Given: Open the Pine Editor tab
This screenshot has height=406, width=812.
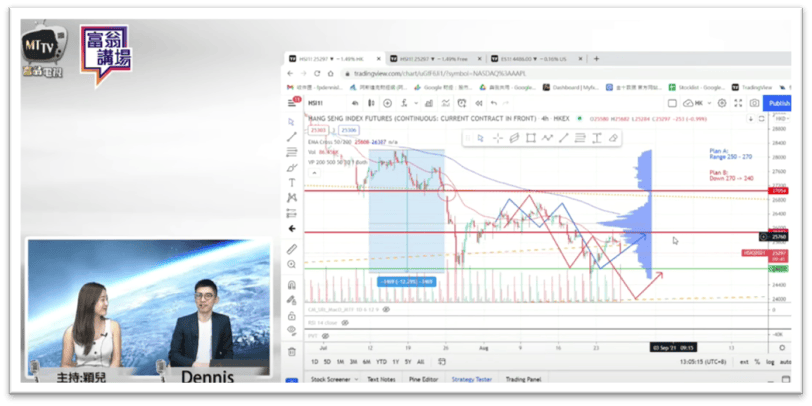Looking at the screenshot, I should click(x=424, y=380).
